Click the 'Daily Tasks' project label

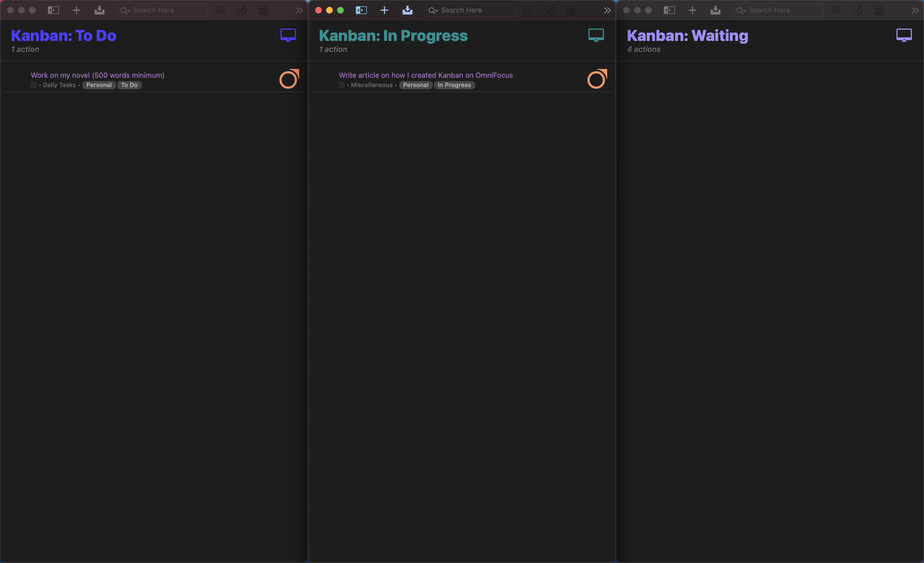click(x=59, y=85)
